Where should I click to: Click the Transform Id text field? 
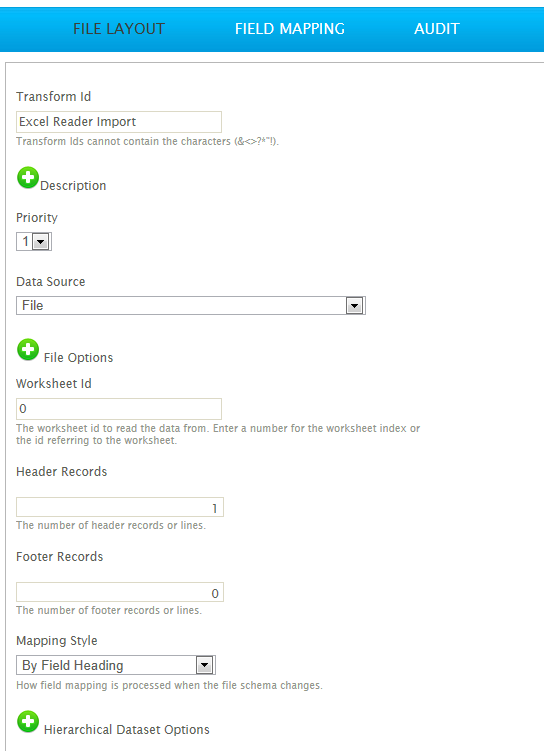point(119,122)
